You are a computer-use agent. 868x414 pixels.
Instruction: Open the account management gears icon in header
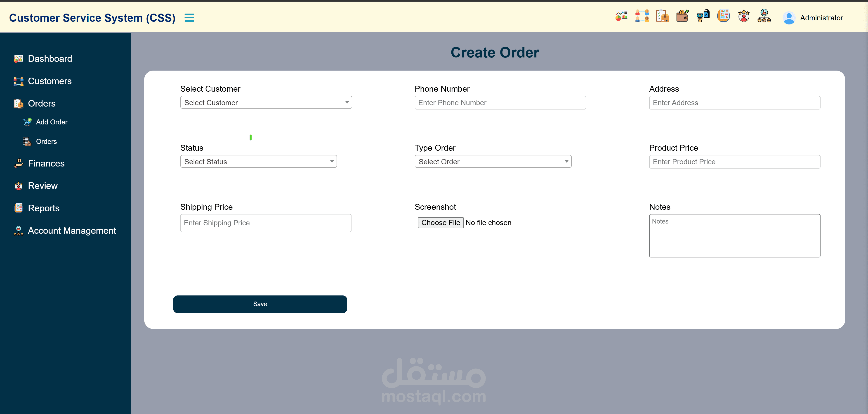[764, 16]
